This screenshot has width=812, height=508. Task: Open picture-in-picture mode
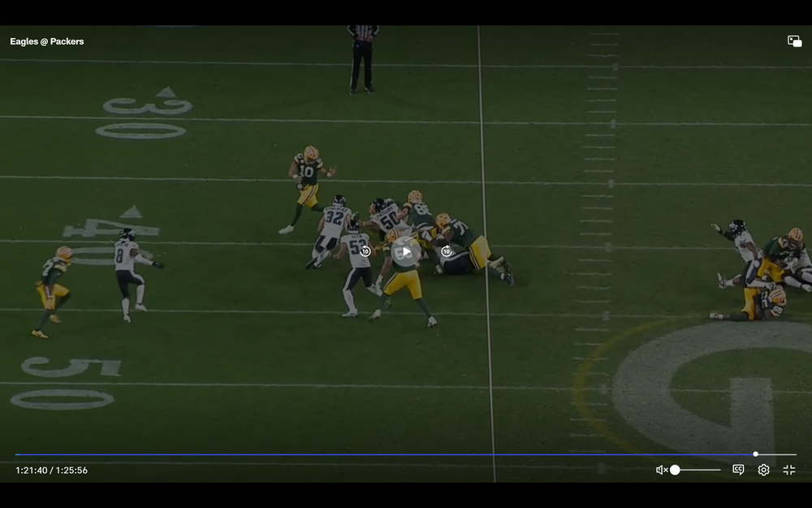(x=794, y=41)
